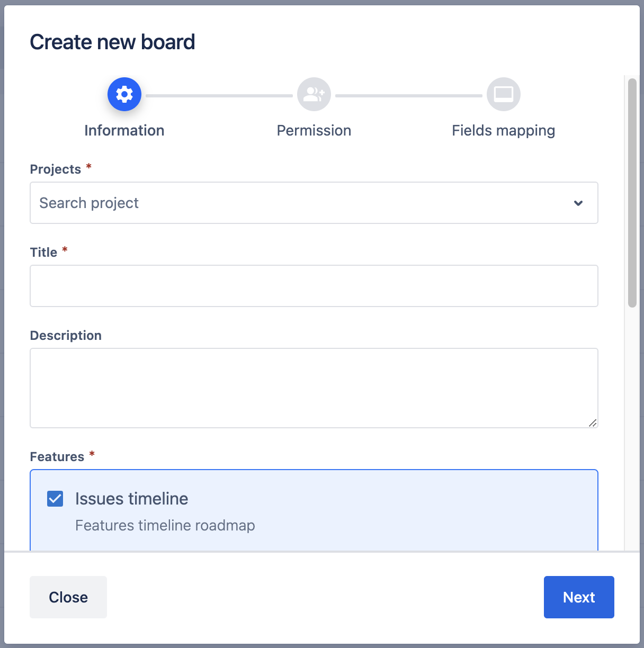
Task: Click the Description box resize handle
Action: [x=593, y=422]
